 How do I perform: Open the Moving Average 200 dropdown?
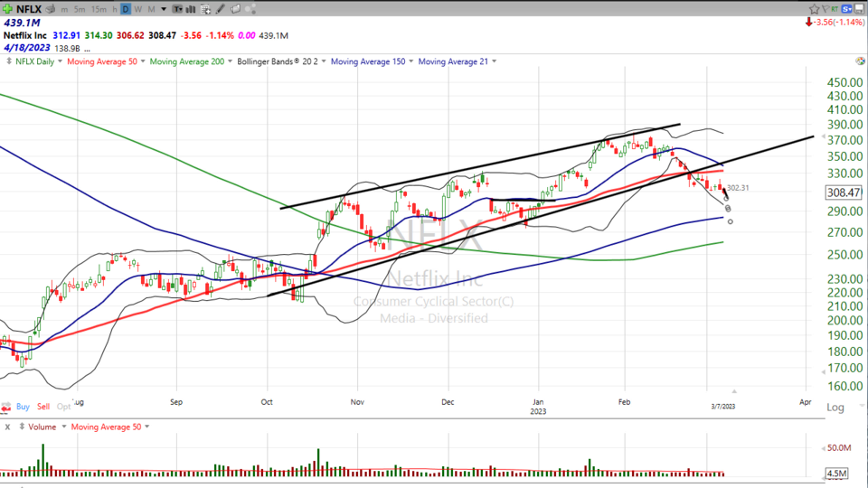coord(230,61)
